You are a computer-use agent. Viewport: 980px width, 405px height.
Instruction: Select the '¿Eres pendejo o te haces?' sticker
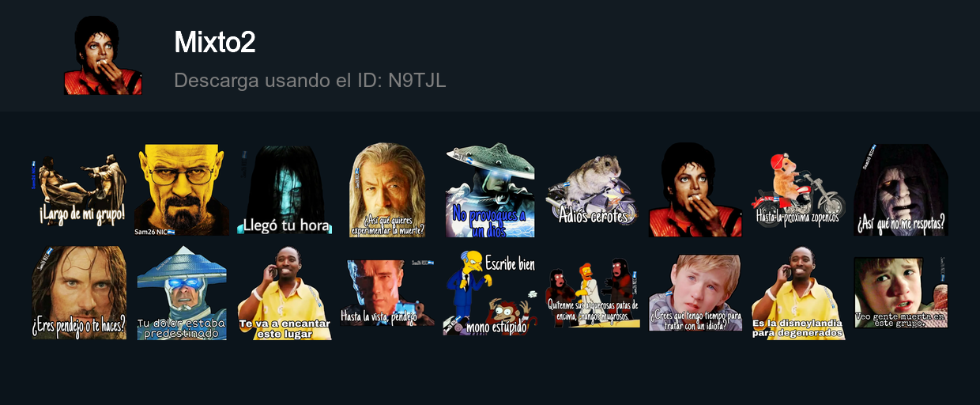tap(79, 293)
